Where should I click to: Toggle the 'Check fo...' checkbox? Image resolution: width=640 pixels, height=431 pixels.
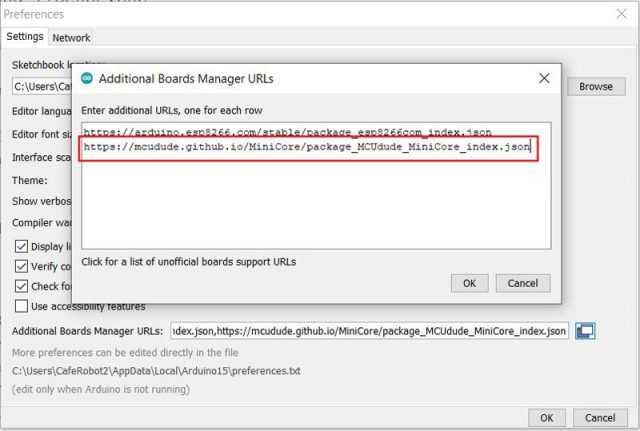21,286
